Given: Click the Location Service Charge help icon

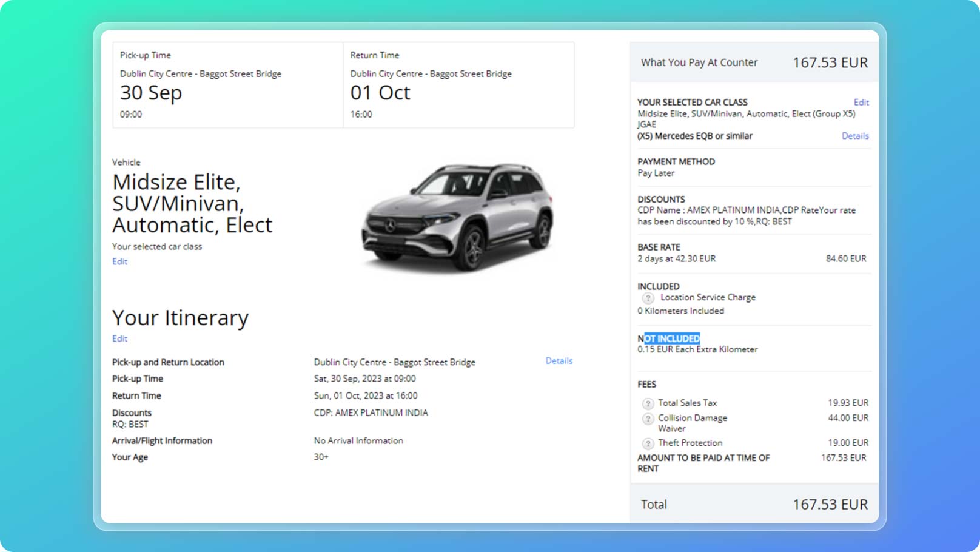Looking at the screenshot, I should [648, 298].
